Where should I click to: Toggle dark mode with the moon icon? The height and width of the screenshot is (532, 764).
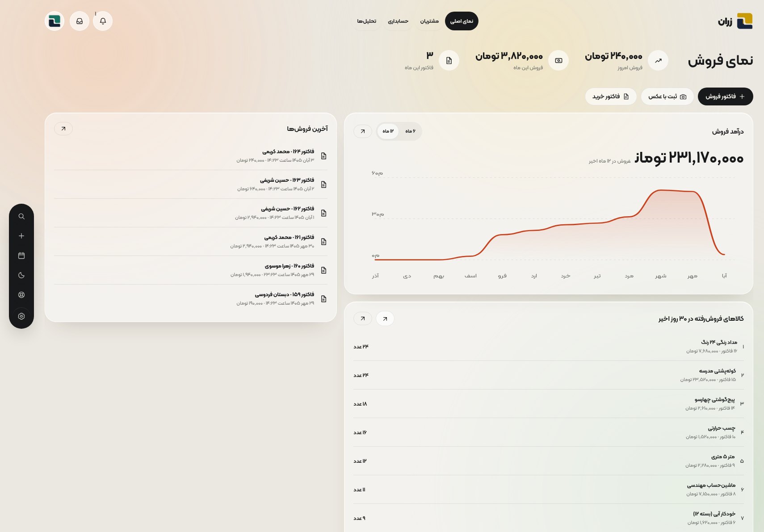coord(21,275)
